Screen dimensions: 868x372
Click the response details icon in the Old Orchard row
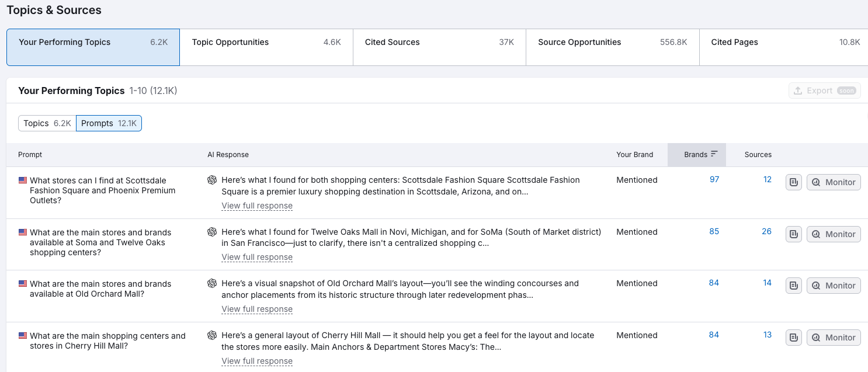(x=794, y=286)
